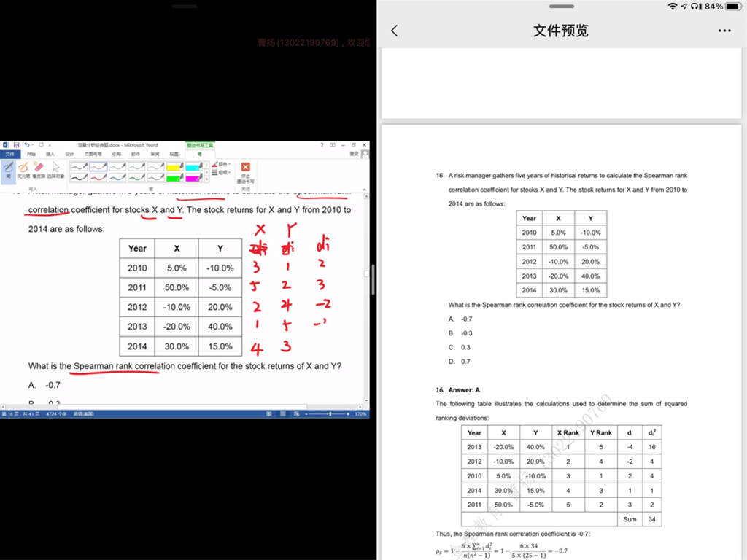Click the 170% zoom level
The width and height of the screenshot is (747, 560).
tap(360, 414)
